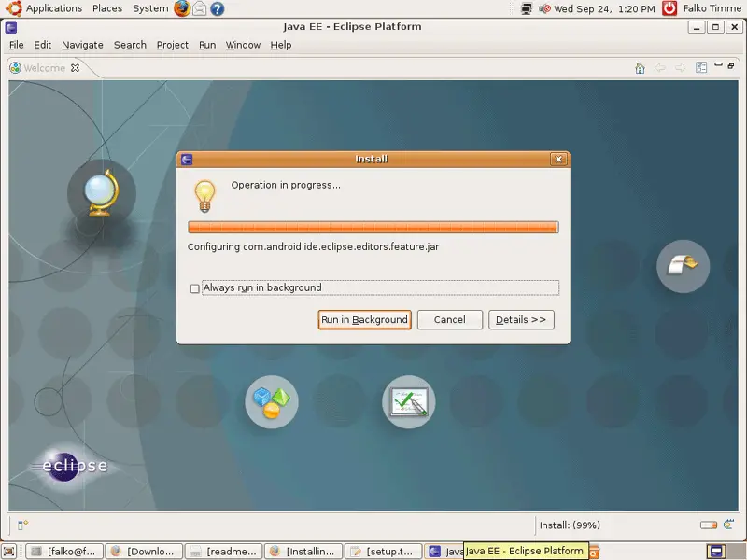747x560 pixels.
Task: Click the Eclipse window menu icon in title bar
Action: coord(11,27)
